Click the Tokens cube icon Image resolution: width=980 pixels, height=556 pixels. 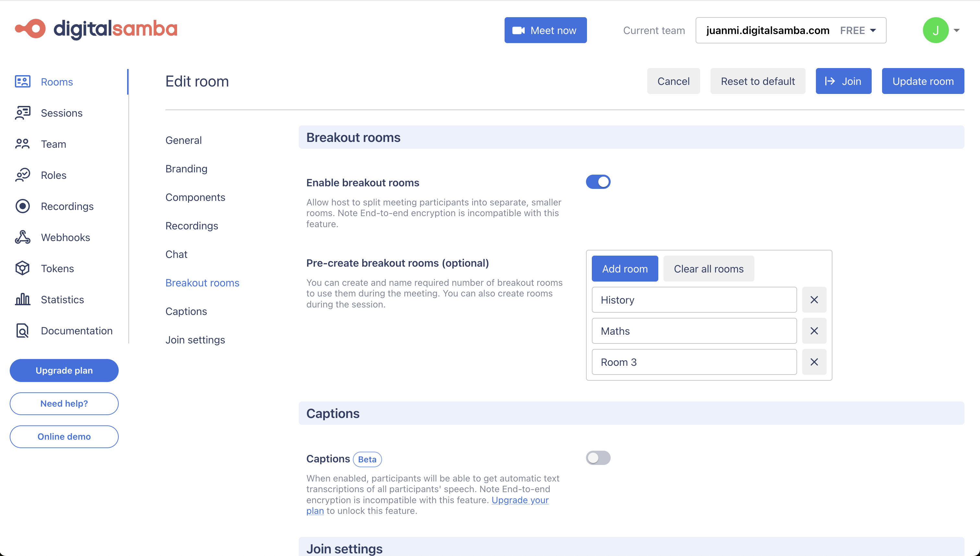(23, 269)
